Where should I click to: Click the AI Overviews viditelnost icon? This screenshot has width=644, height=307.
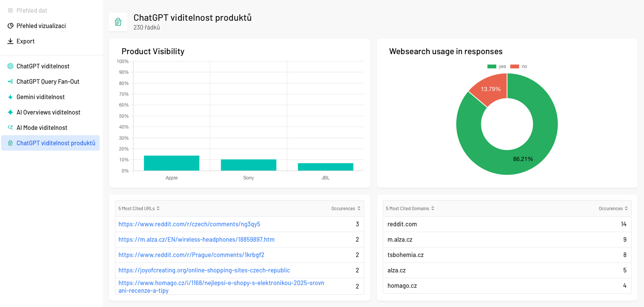pos(10,112)
